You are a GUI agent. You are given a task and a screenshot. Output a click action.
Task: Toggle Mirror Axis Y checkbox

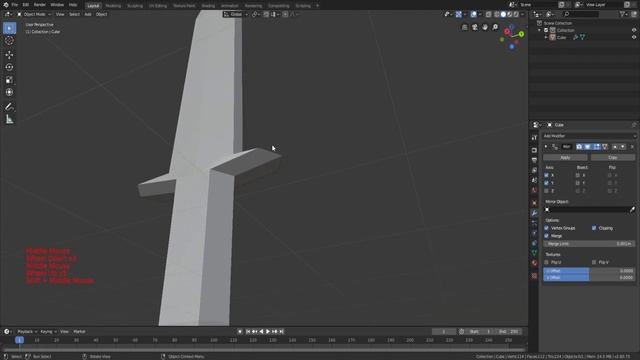click(x=547, y=183)
